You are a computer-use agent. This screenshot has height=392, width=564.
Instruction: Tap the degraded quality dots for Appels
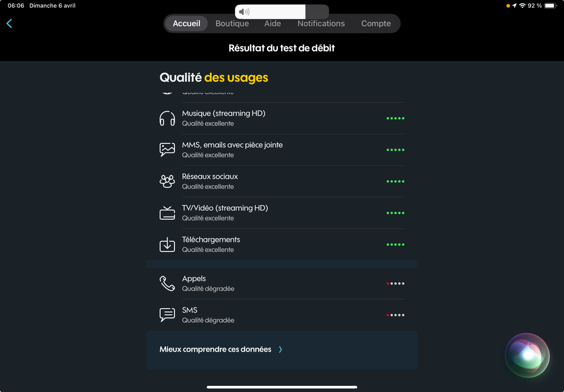point(395,284)
